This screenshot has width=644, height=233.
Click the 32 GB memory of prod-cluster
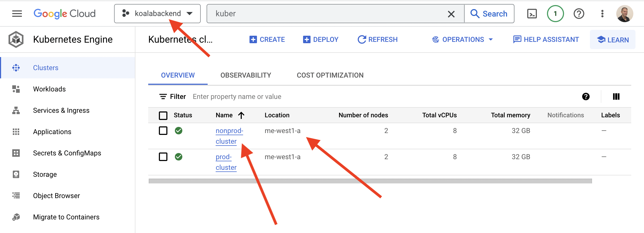pos(521,157)
